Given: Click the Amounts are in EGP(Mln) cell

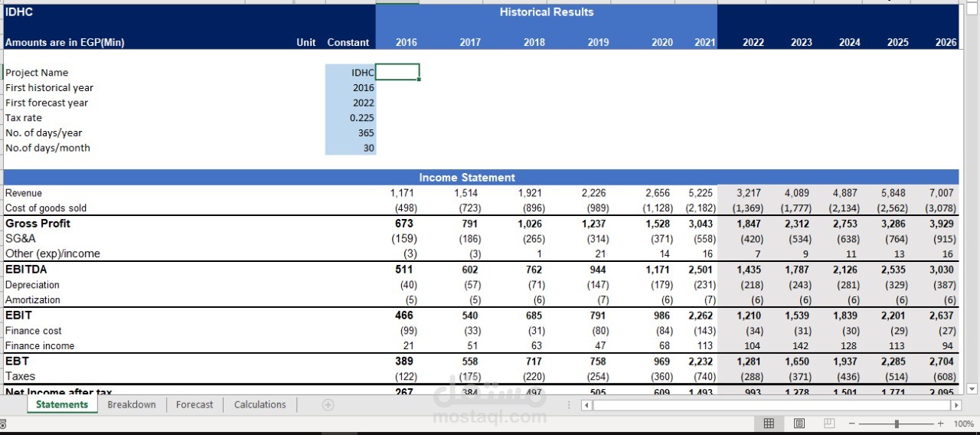Looking at the screenshot, I should click(64, 42).
